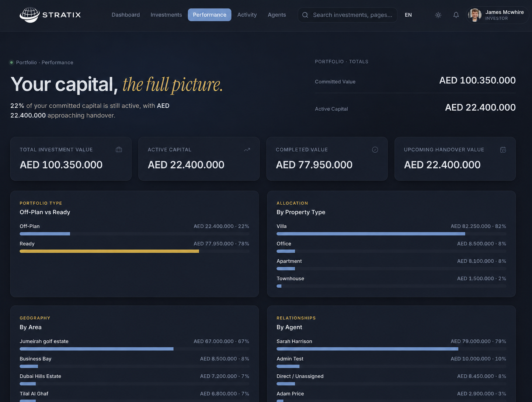Go to the Investments tab

166,15
